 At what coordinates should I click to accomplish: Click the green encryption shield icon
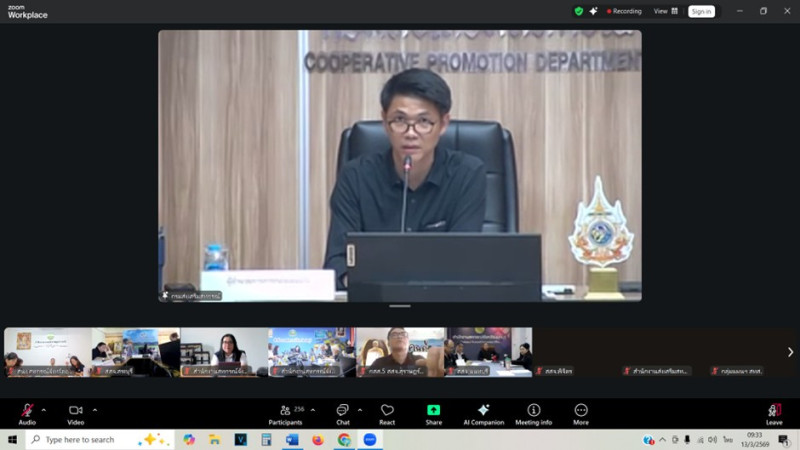tap(578, 11)
